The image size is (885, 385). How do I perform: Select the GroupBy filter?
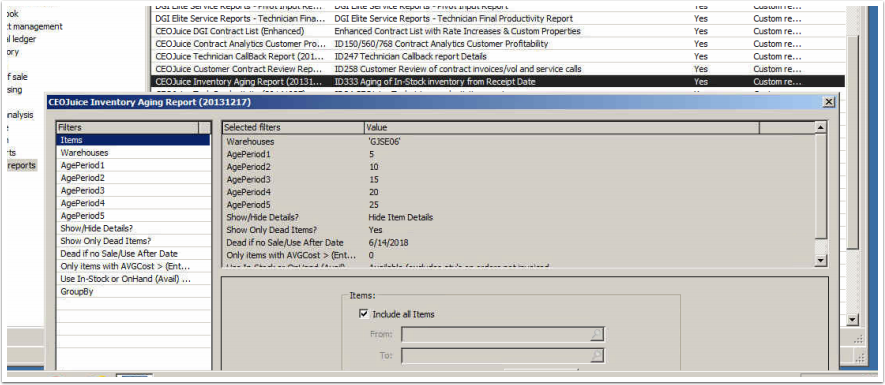point(133,292)
